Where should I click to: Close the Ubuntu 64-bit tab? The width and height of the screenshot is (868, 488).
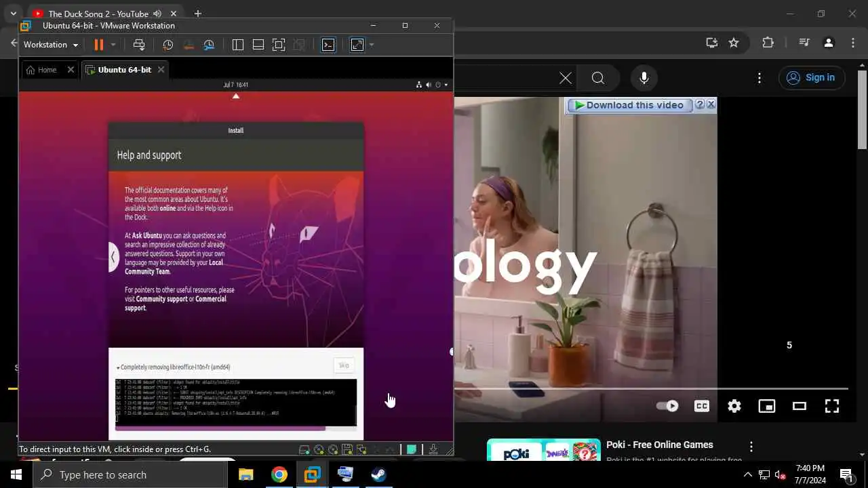[x=161, y=70]
